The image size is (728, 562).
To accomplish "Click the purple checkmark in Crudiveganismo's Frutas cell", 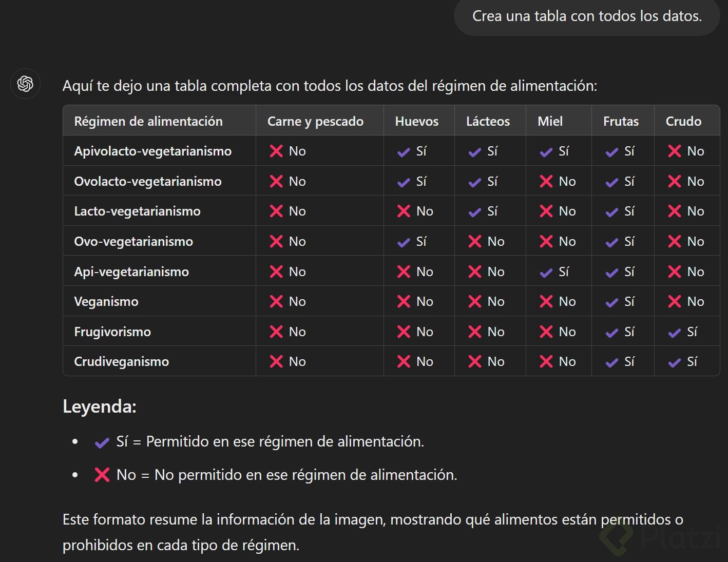I will pos(611,363).
